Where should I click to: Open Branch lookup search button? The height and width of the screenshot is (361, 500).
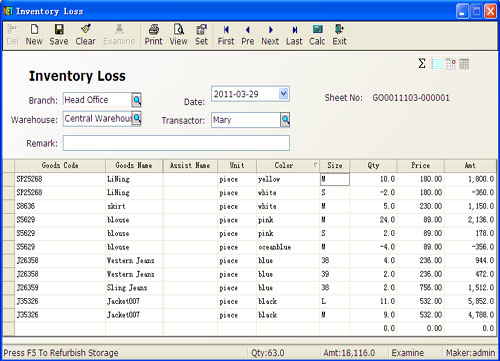point(137,100)
